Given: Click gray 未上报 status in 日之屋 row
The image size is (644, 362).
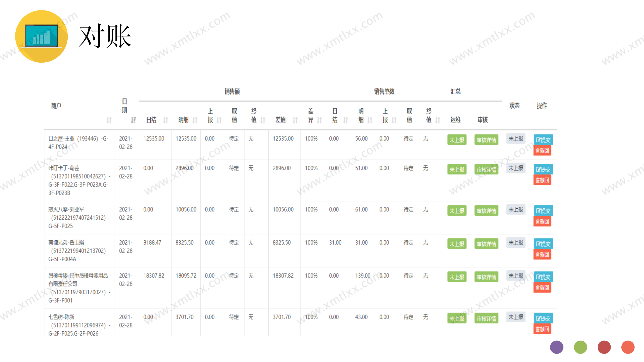Looking at the screenshot, I should (x=516, y=139).
